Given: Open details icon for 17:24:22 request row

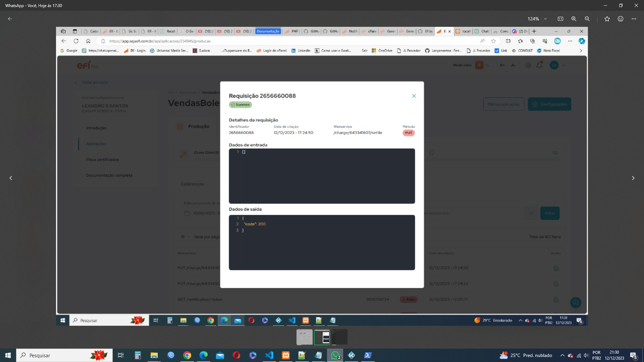Looking at the screenshot, I should (556, 284).
